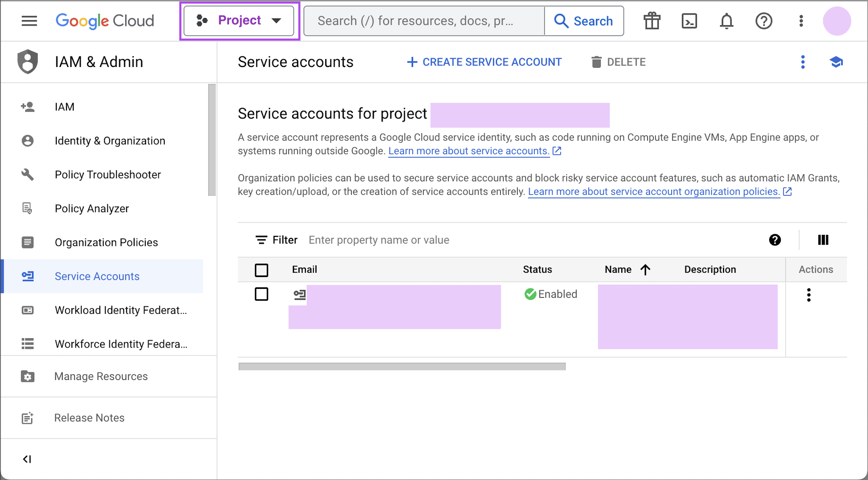Open Learn more about service accounts link

[x=469, y=151]
